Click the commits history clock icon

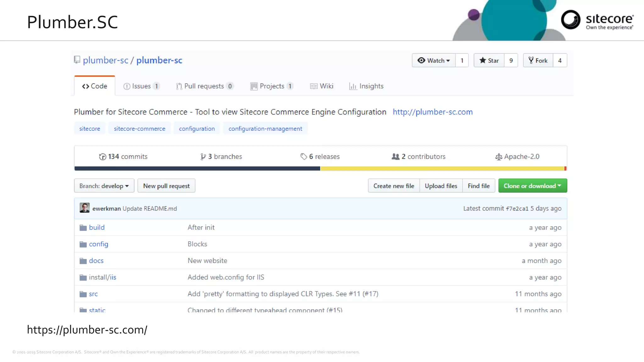click(x=103, y=156)
